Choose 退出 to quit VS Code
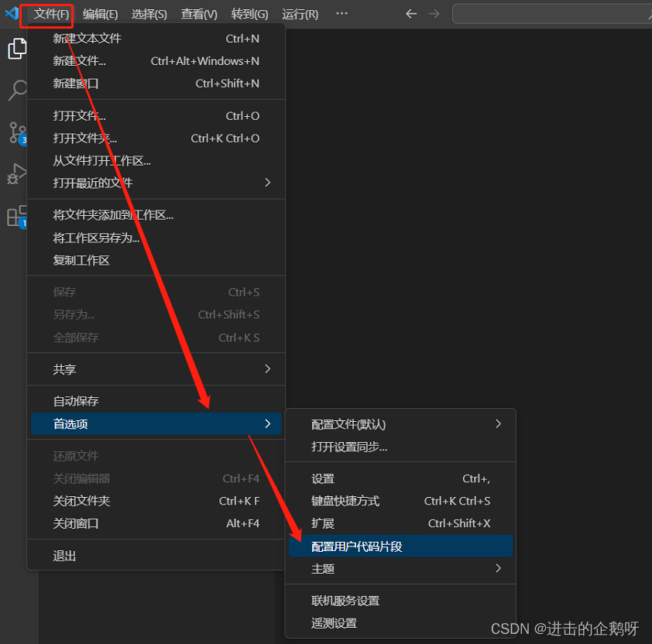This screenshot has width=652, height=644. 156,556
